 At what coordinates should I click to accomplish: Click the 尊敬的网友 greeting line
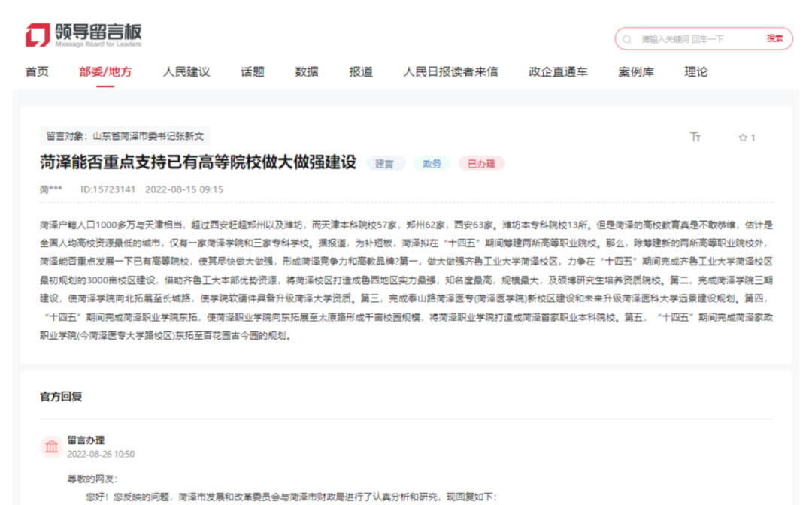(x=92, y=479)
